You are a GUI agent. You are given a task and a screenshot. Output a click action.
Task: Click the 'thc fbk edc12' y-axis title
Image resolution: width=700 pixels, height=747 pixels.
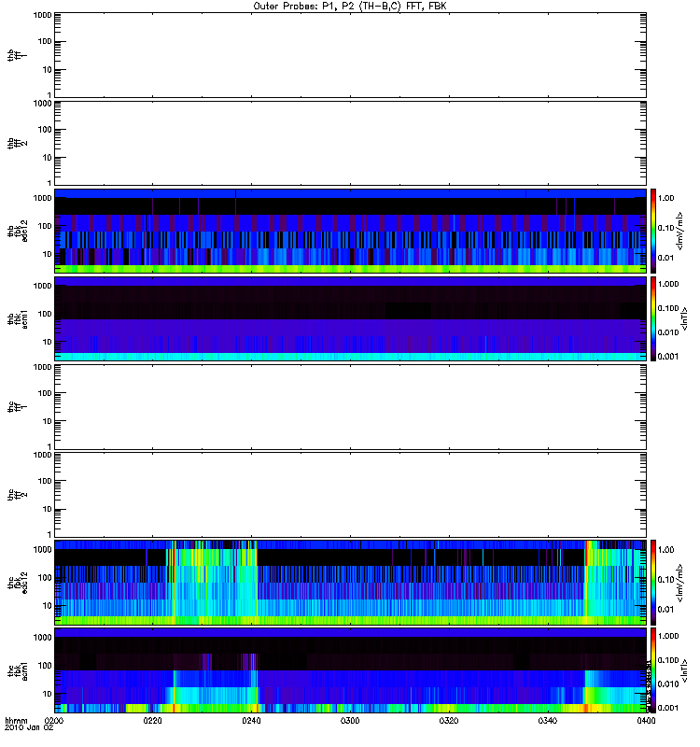[18, 583]
